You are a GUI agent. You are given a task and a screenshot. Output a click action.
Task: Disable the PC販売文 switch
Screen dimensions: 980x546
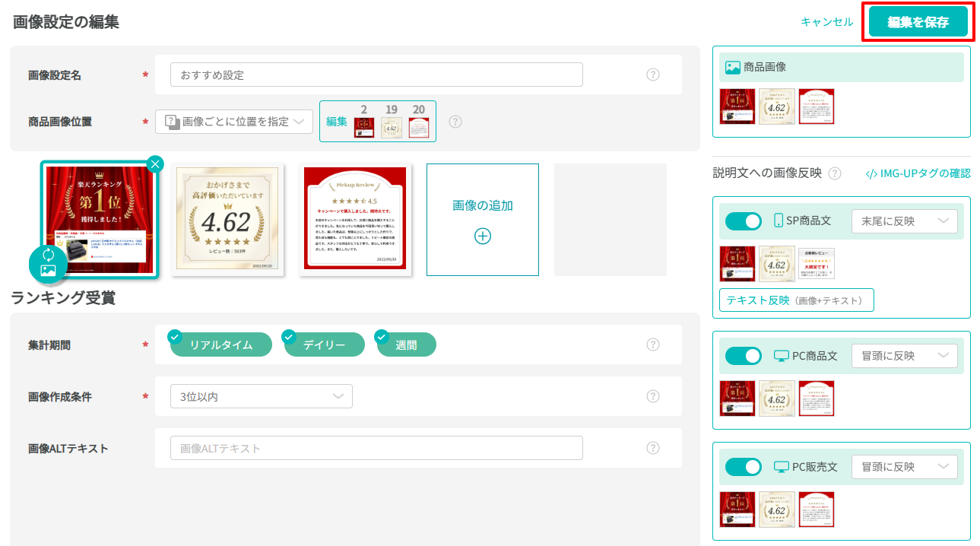click(x=743, y=467)
